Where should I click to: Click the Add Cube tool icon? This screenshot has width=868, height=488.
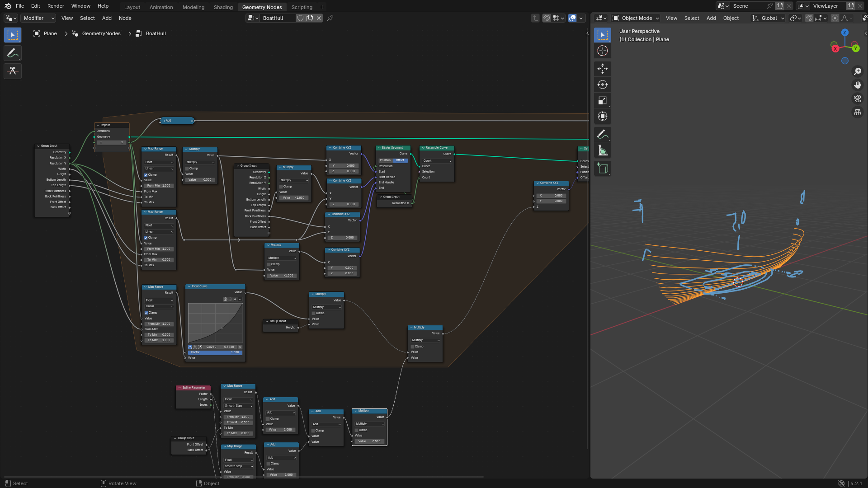[603, 168]
